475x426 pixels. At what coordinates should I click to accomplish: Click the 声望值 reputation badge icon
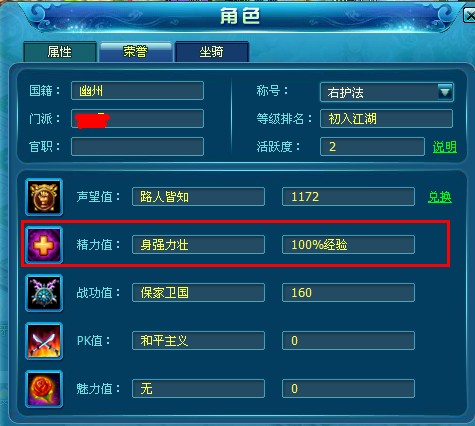point(44,197)
